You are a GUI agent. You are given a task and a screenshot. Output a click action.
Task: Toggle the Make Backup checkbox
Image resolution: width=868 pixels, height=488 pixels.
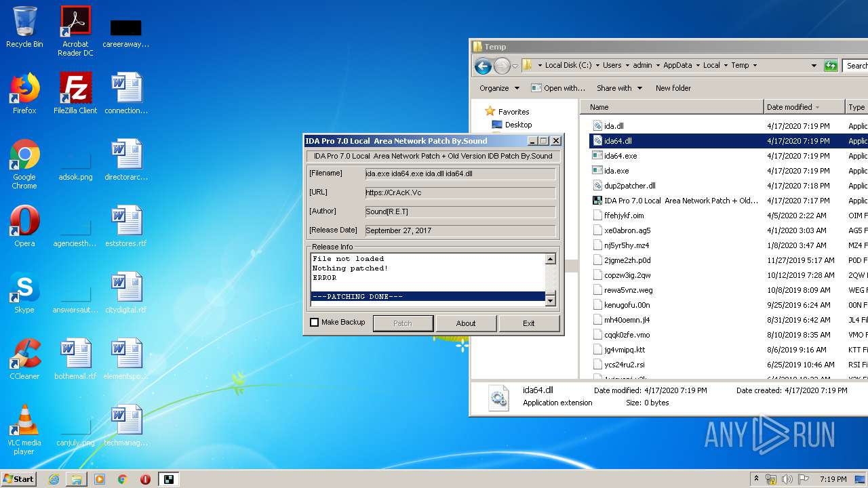tap(314, 323)
